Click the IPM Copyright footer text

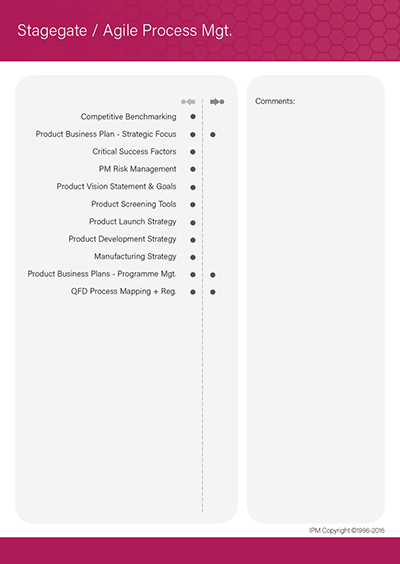[x=347, y=530]
